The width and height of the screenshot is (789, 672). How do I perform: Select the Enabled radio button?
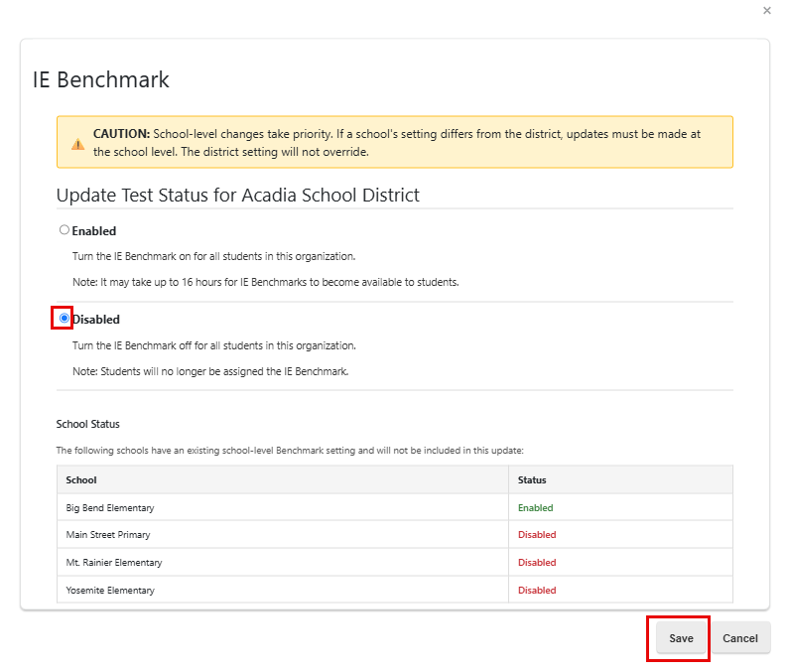[64, 230]
